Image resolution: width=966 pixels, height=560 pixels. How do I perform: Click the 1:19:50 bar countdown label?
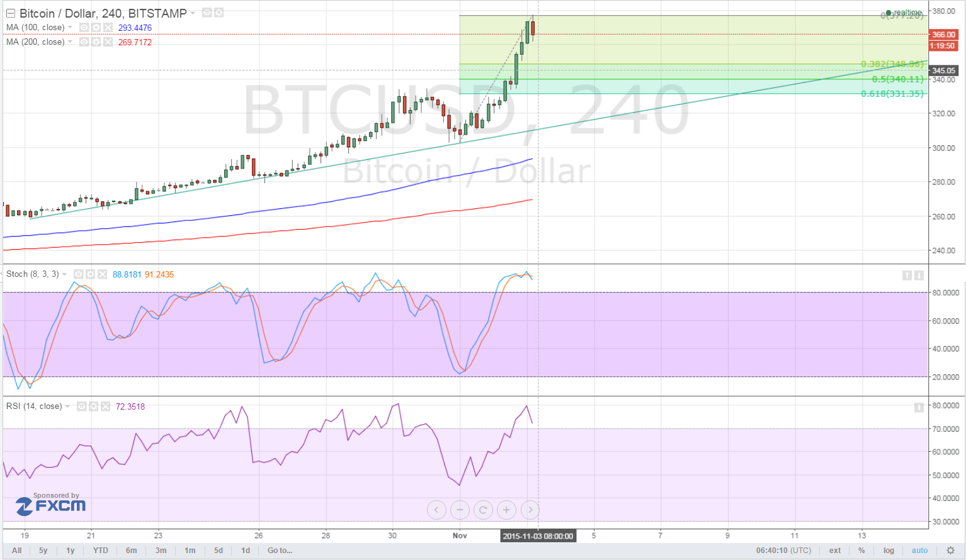pos(943,46)
